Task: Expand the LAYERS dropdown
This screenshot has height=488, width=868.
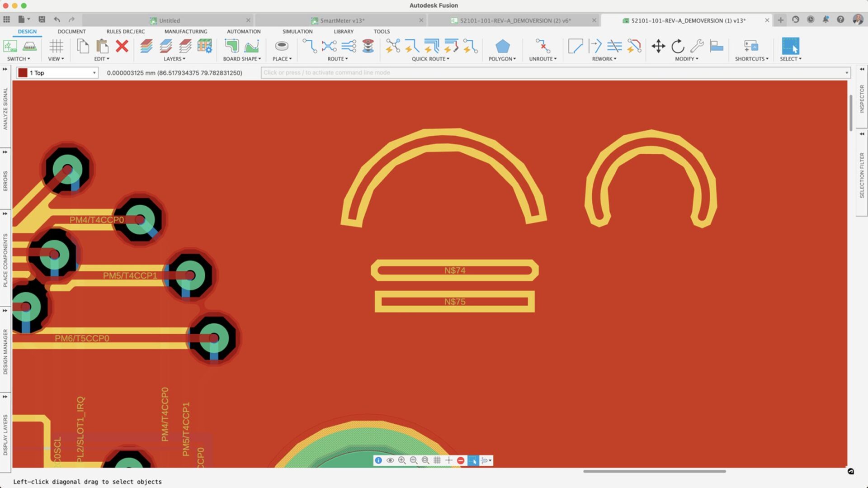Action: [175, 59]
